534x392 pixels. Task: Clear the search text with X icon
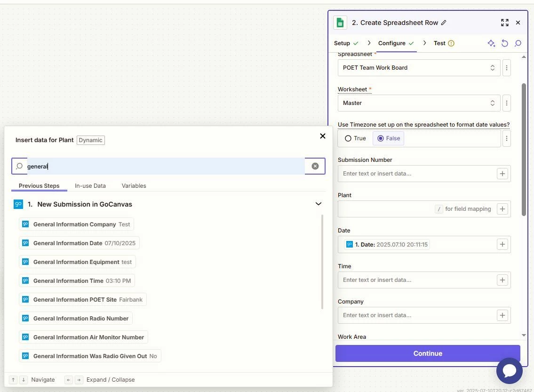(315, 166)
